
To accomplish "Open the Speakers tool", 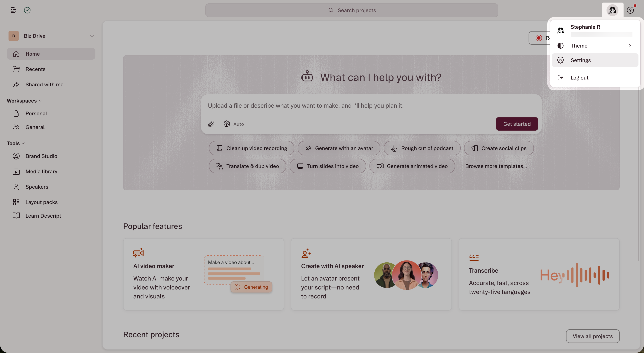I will [x=37, y=187].
